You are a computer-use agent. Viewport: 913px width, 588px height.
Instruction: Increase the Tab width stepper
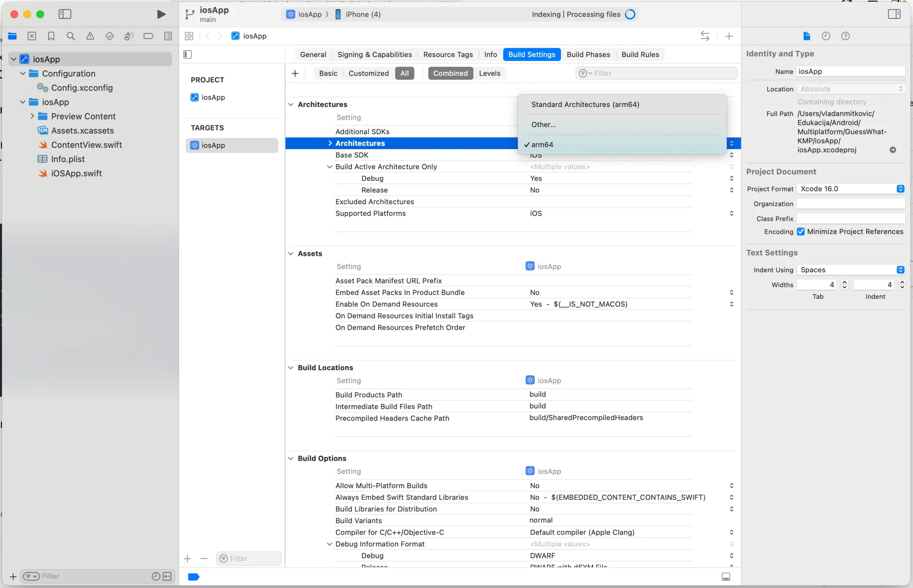844,282
